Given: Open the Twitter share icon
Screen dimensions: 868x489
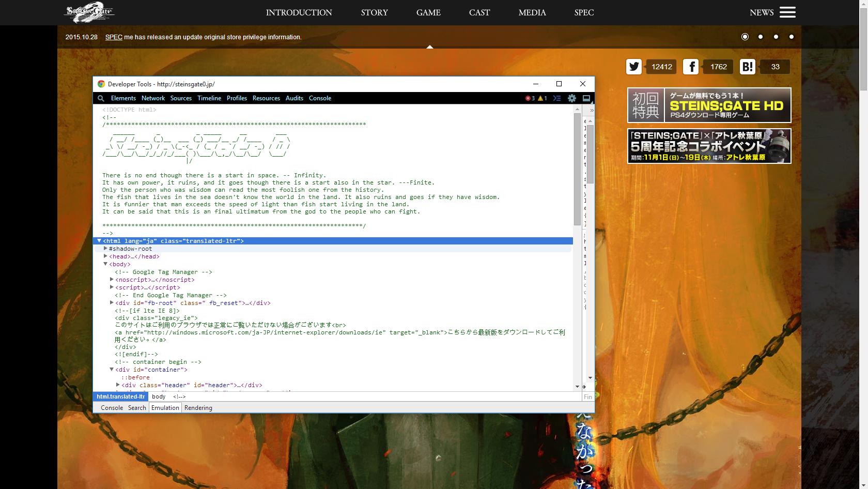Looking at the screenshot, I should click(x=634, y=67).
